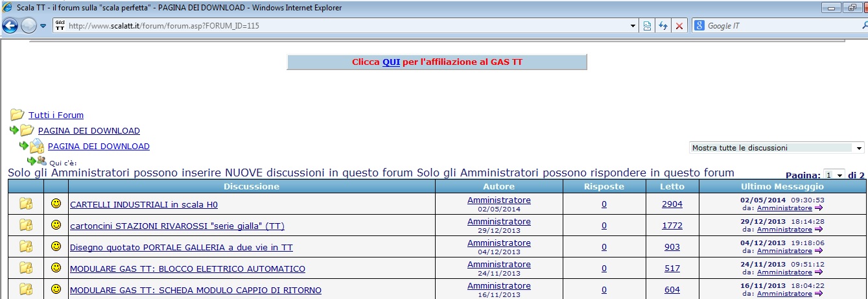Refresh the page with the refresh icon
868x299 pixels.
pyautogui.click(x=663, y=26)
